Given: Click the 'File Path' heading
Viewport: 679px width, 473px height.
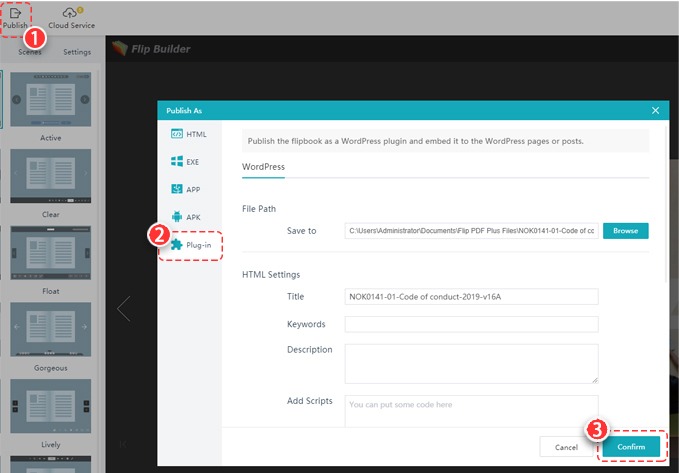Looking at the screenshot, I should click(x=259, y=209).
